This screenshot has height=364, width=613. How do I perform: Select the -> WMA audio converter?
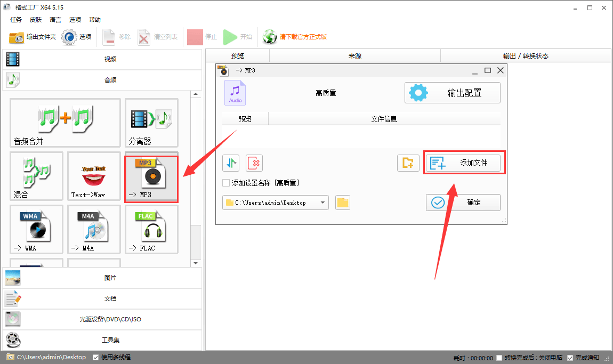point(36,229)
